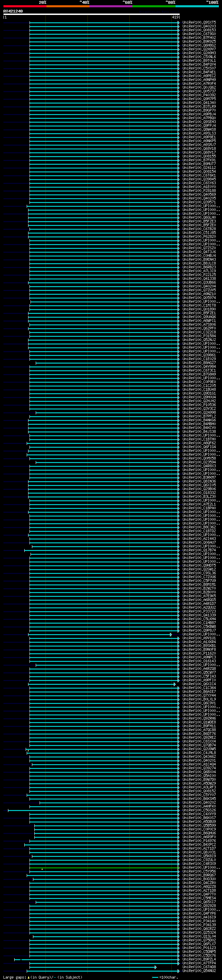
Task: Select the UniRef100_Q6XIC4 label
Action: point(199,684)
